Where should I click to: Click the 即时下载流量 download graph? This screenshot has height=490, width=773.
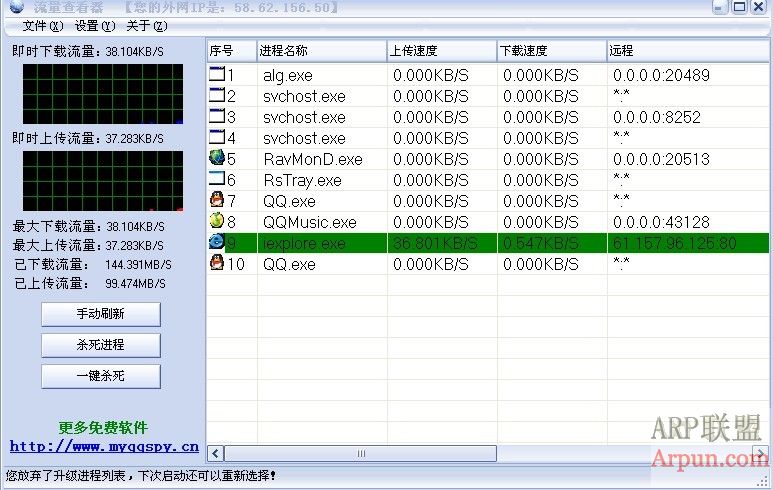click(103, 94)
